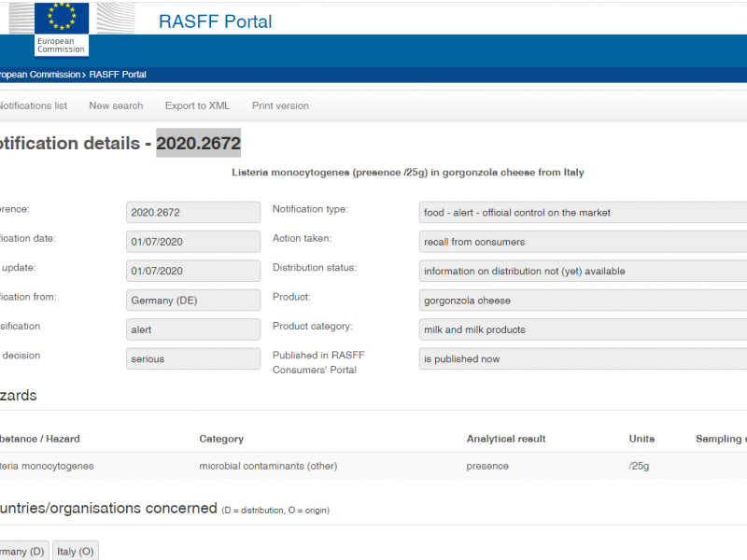
Task: Click Published in RASFF Consumers' Portal label
Action: tap(318, 362)
